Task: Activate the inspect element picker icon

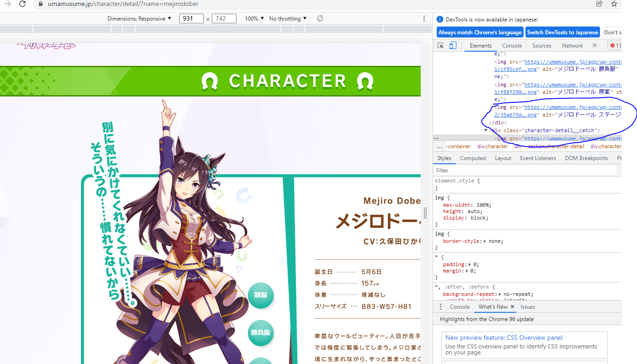Action: click(441, 46)
